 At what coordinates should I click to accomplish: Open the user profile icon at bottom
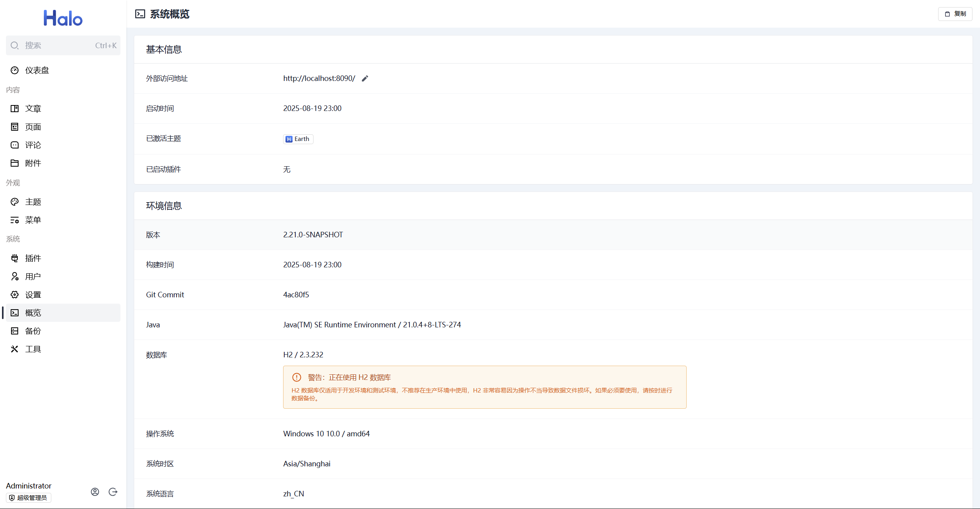point(95,492)
